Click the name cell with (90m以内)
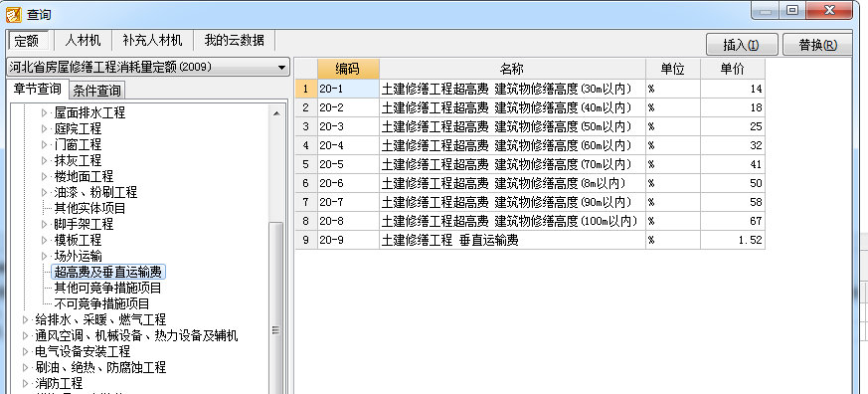Viewport: 868px width, 394px height. tap(512, 202)
